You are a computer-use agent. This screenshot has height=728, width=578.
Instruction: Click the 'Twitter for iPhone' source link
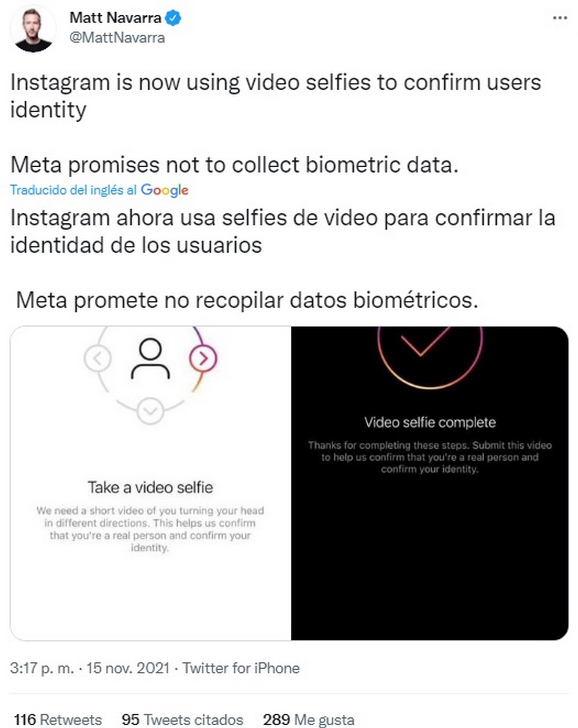click(241, 668)
